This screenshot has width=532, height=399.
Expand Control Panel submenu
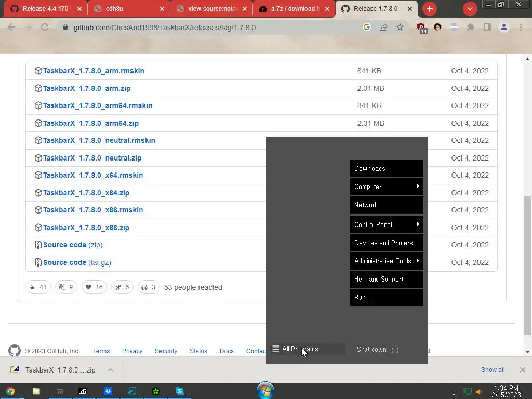click(387, 224)
